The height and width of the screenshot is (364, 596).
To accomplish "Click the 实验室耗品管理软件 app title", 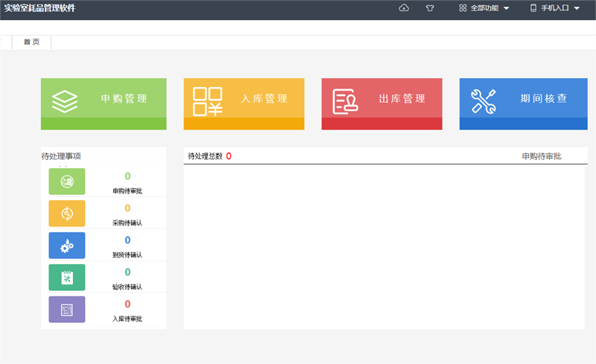I will tap(39, 8).
